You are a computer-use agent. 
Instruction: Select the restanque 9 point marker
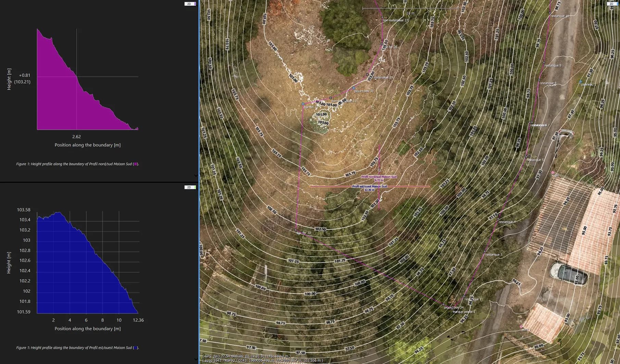click(x=544, y=62)
